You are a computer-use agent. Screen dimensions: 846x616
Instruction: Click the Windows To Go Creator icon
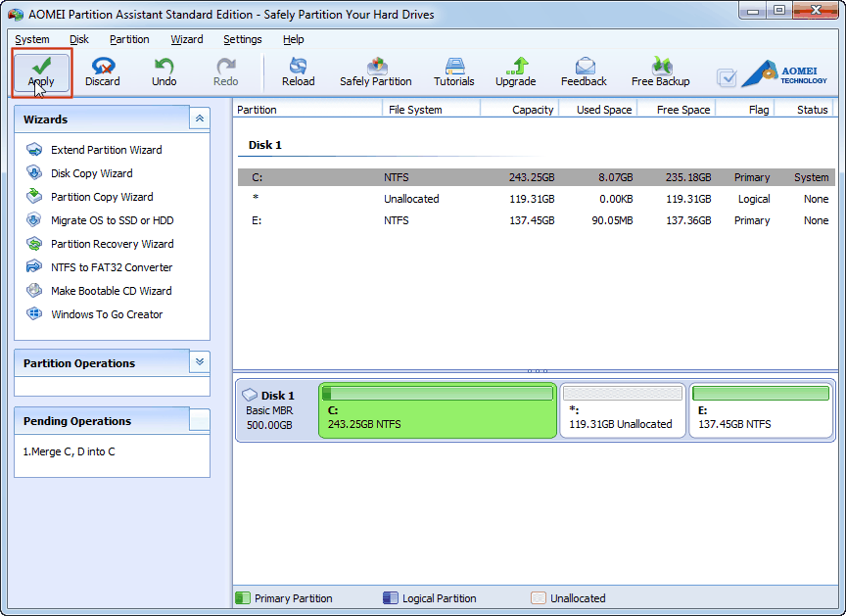pyautogui.click(x=34, y=313)
